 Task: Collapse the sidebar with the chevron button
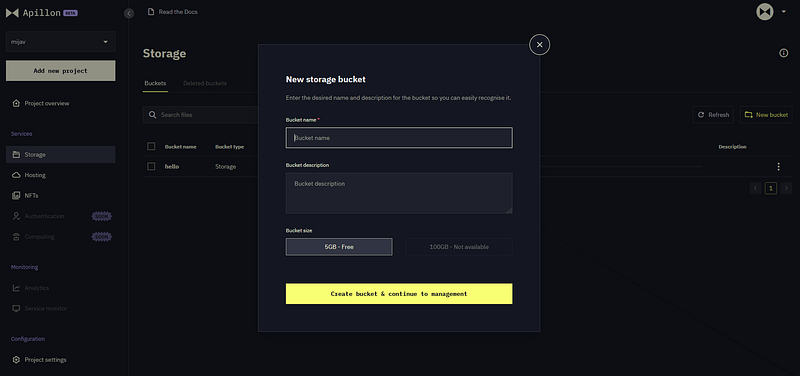tap(129, 14)
